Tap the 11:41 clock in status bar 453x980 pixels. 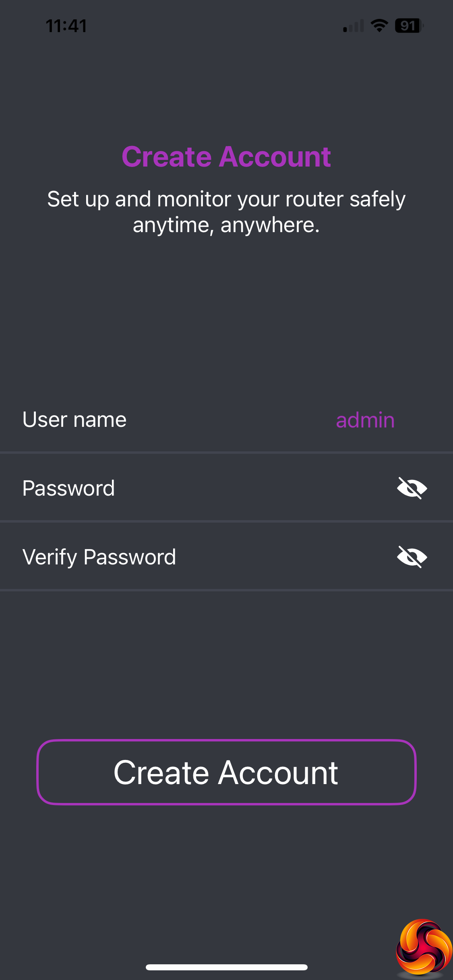tap(66, 26)
